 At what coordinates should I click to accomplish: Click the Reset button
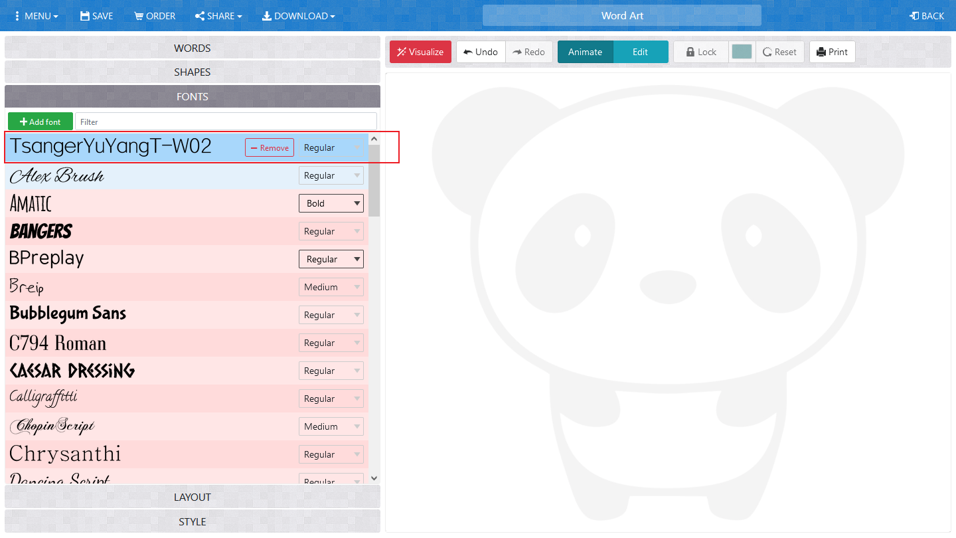[x=780, y=52]
